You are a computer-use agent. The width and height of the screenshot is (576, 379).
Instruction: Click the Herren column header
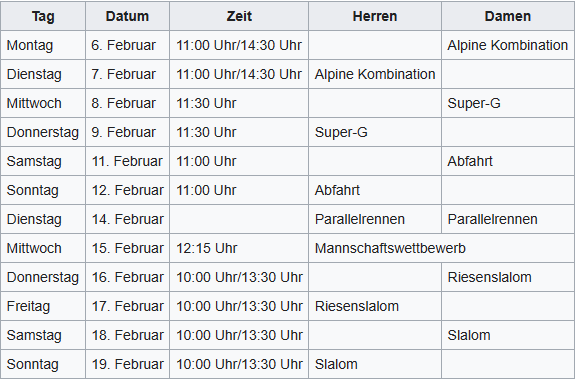coord(375,16)
